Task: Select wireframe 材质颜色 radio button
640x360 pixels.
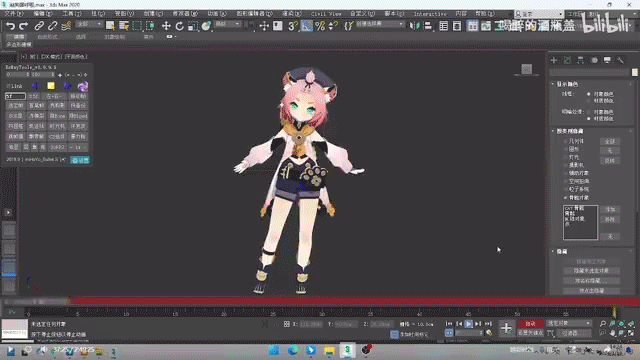Action: pyautogui.click(x=589, y=101)
